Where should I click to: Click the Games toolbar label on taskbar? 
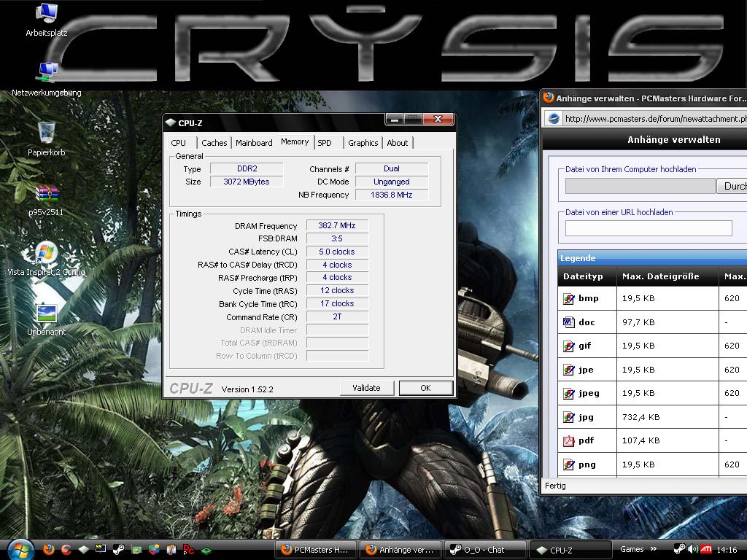click(x=632, y=549)
